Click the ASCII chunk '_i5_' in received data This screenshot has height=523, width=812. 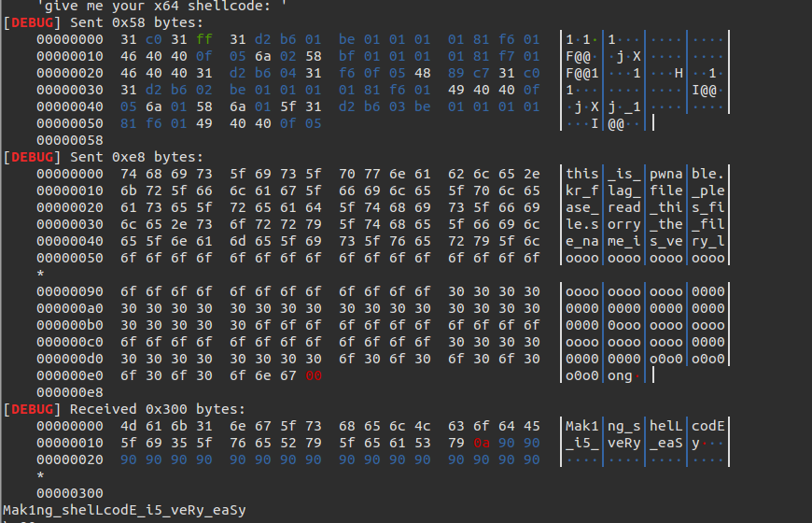click(x=582, y=444)
